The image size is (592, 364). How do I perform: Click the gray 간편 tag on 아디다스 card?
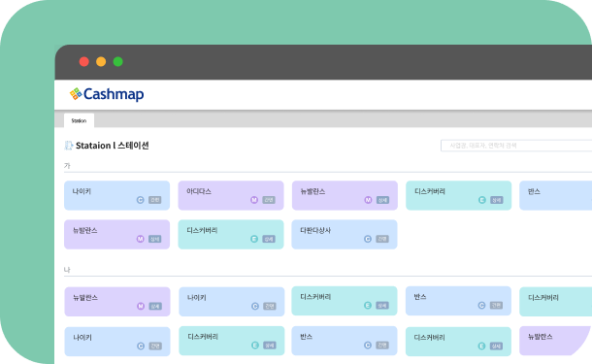[269, 200]
